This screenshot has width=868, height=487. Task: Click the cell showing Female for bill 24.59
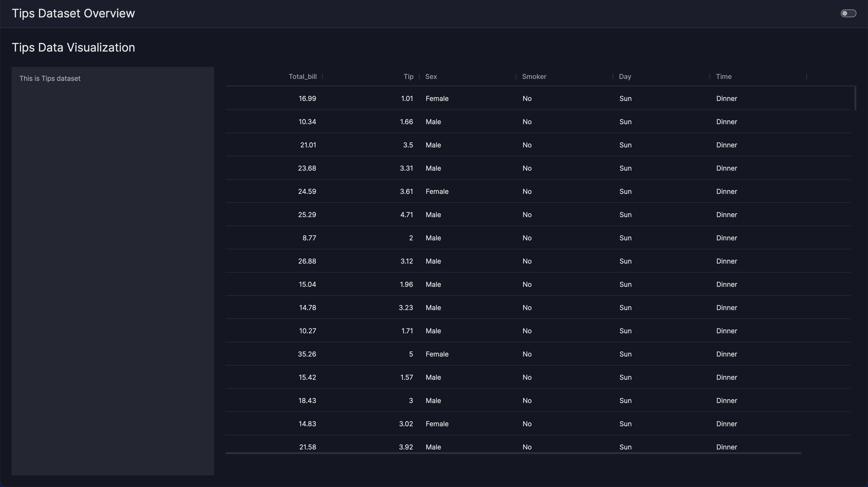coord(437,191)
